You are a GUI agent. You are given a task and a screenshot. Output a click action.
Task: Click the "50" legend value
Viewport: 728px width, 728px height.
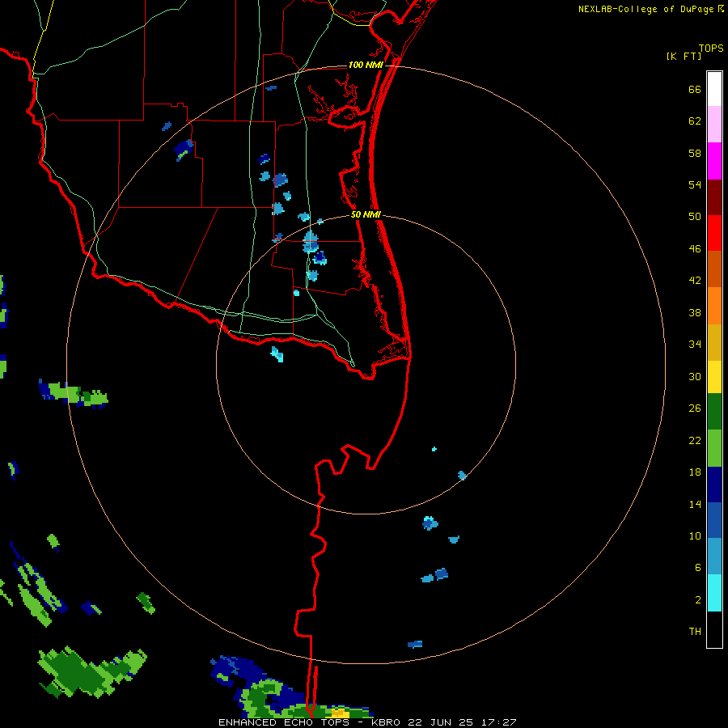[695, 217]
